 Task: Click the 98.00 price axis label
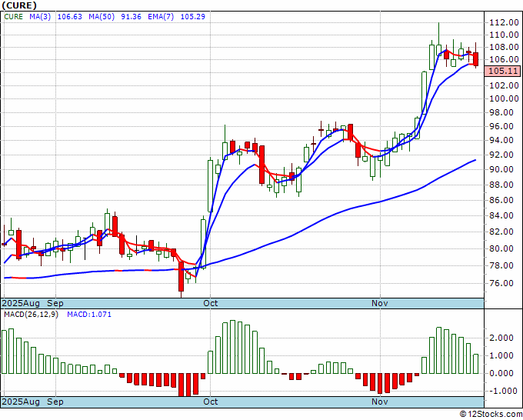click(501, 113)
